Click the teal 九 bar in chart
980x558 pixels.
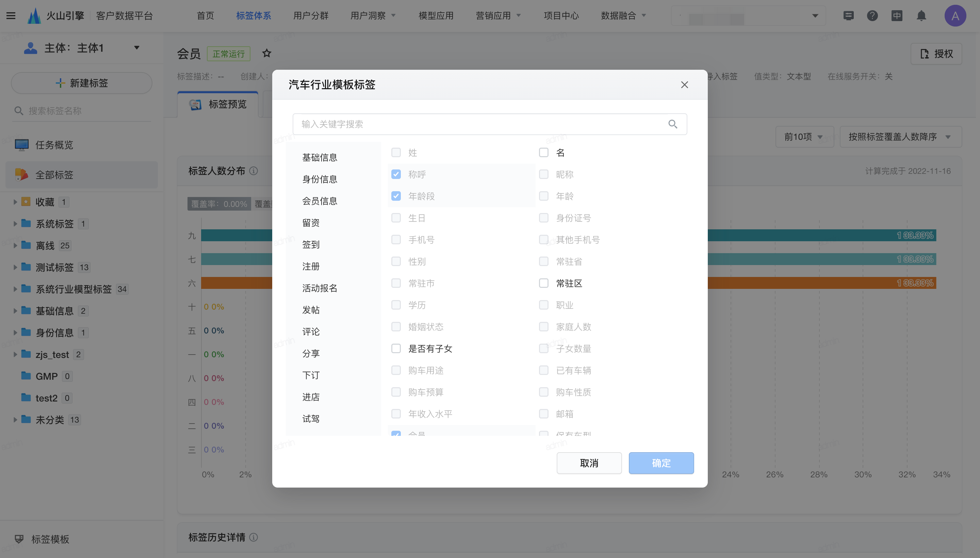[821, 235]
